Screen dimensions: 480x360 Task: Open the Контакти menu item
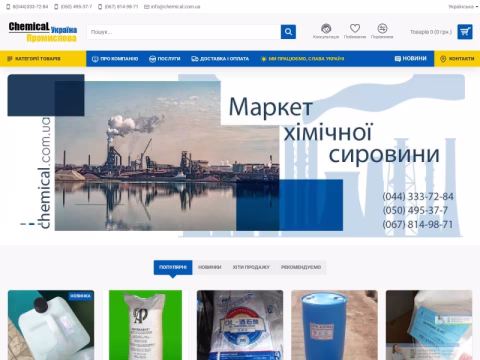[x=457, y=59]
